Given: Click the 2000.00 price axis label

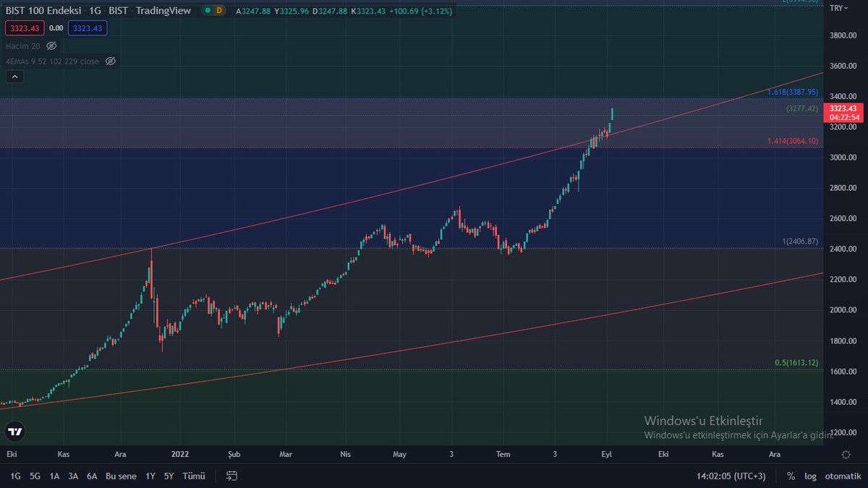Looking at the screenshot, I should coord(843,310).
